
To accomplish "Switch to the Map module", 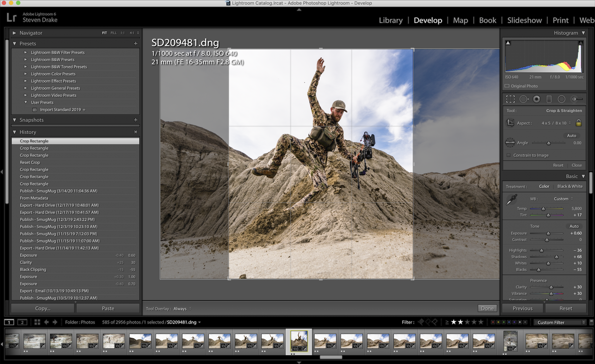I will [461, 20].
